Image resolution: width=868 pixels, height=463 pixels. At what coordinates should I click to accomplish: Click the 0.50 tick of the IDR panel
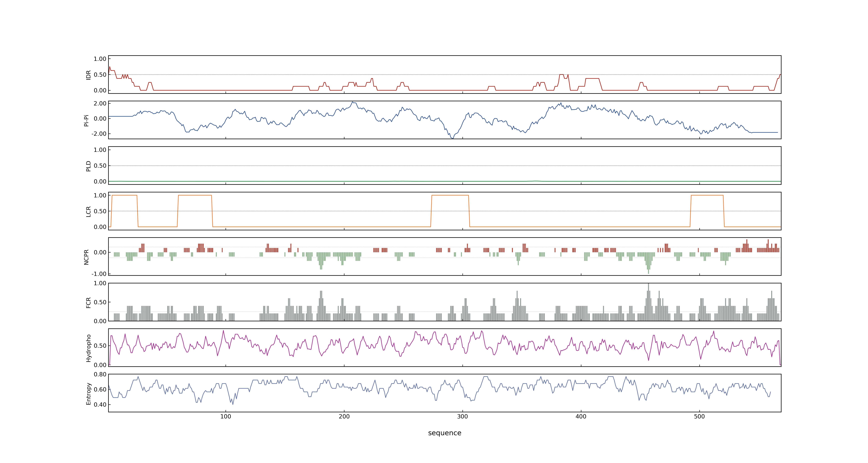[x=100, y=75]
